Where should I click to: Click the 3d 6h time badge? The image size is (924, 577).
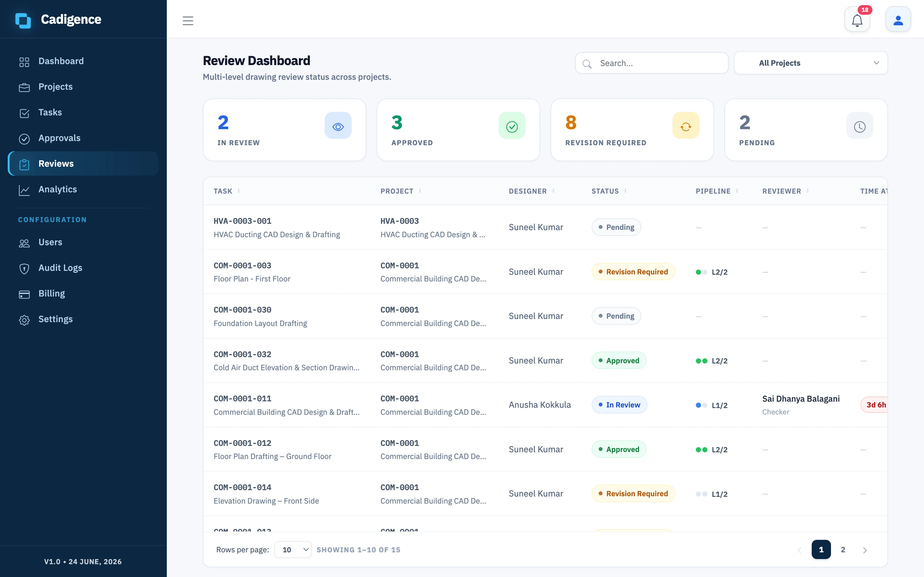tap(875, 405)
